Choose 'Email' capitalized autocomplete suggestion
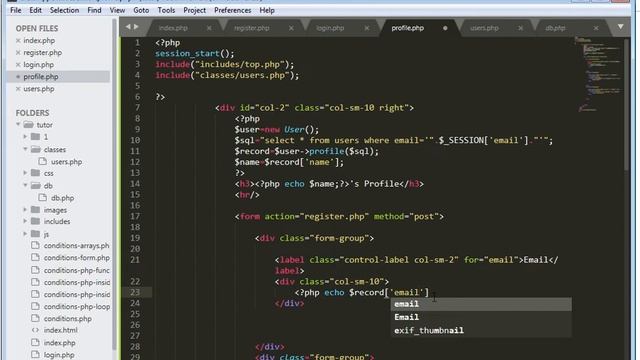The width and height of the screenshot is (640, 360). 481,317
